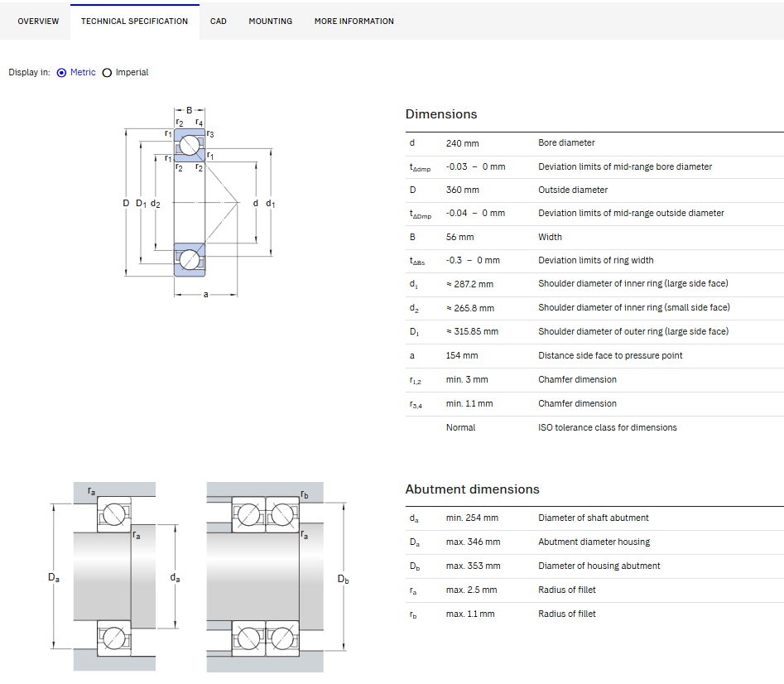Click the Normal tolerance class value
This screenshot has width=784, height=684.
click(460, 427)
